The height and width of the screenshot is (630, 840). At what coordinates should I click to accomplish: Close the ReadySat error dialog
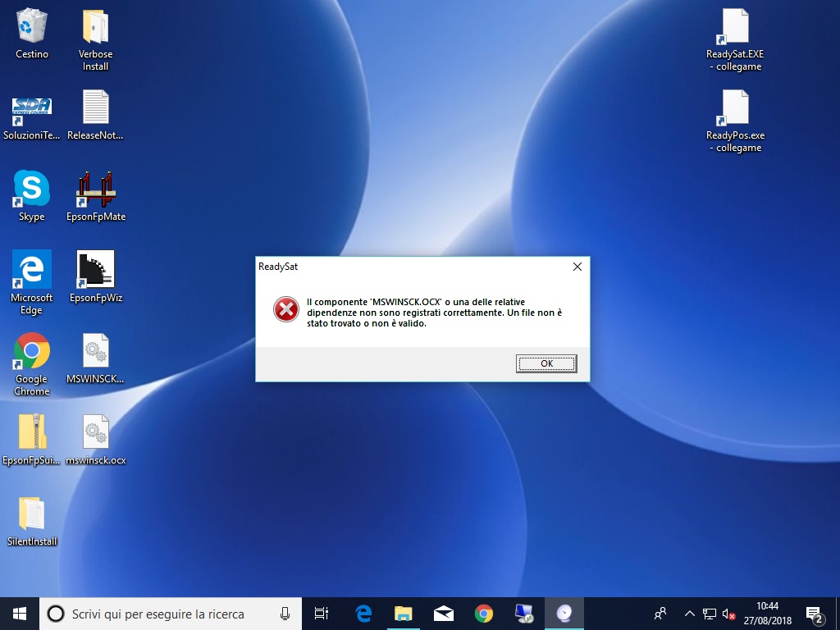(x=577, y=267)
